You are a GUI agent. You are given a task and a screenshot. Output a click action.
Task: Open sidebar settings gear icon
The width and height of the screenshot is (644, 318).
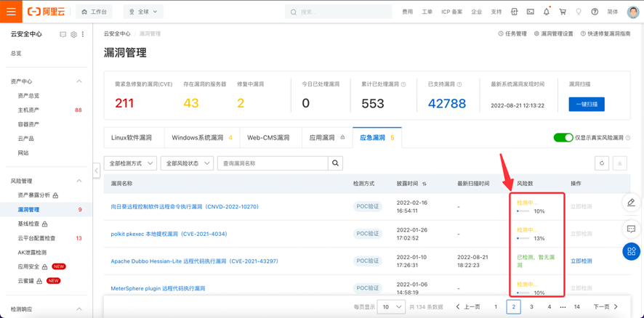[74, 34]
